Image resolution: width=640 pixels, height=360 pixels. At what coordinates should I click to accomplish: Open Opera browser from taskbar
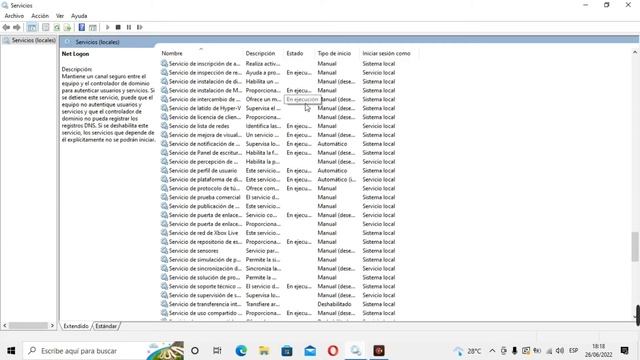(x=333, y=351)
